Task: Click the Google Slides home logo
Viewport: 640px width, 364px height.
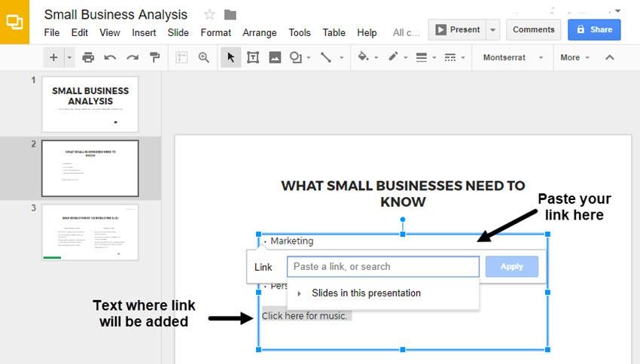Action: click(14, 22)
